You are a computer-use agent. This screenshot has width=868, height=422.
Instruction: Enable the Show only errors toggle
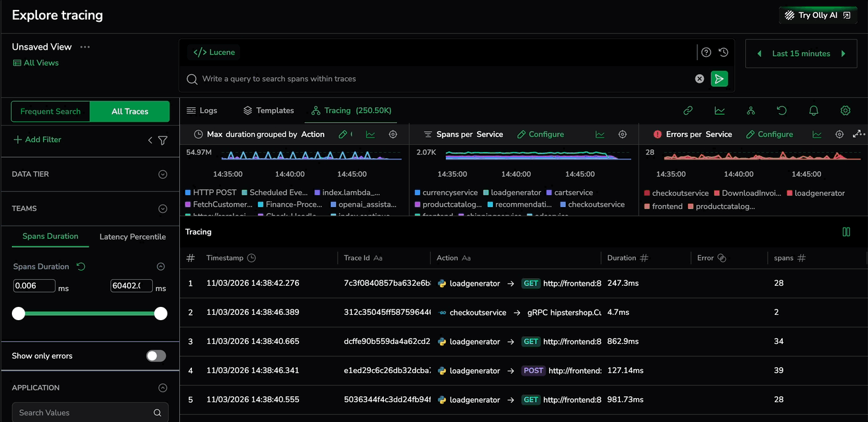[x=156, y=356]
